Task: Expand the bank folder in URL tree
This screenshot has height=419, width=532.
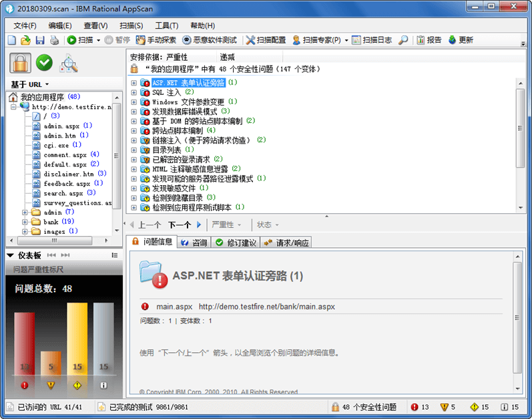Action: [x=25, y=222]
